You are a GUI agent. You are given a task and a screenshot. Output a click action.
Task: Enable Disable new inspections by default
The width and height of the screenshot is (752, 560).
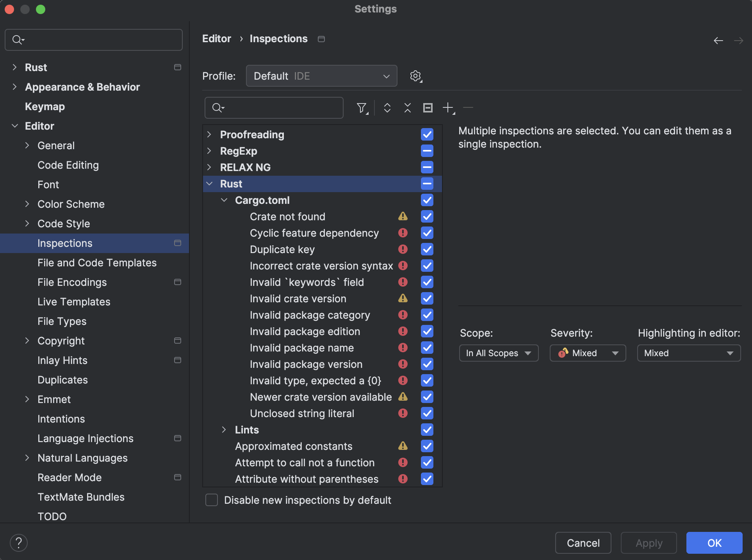pos(212,500)
